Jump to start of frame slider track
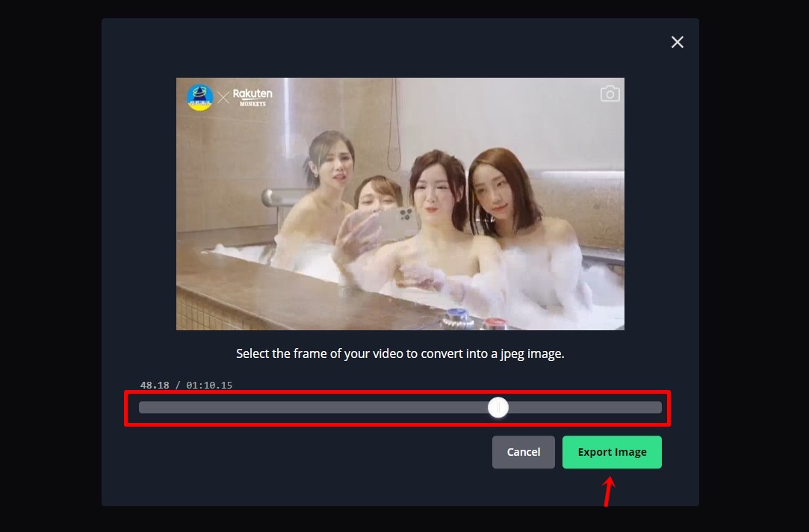The width and height of the screenshot is (809, 532). pyautogui.click(x=143, y=408)
